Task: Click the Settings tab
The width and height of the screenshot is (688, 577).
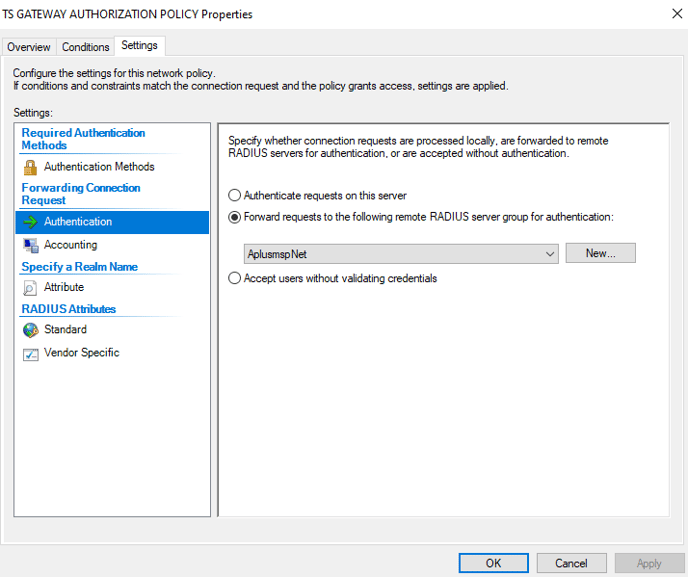Action: (x=140, y=46)
